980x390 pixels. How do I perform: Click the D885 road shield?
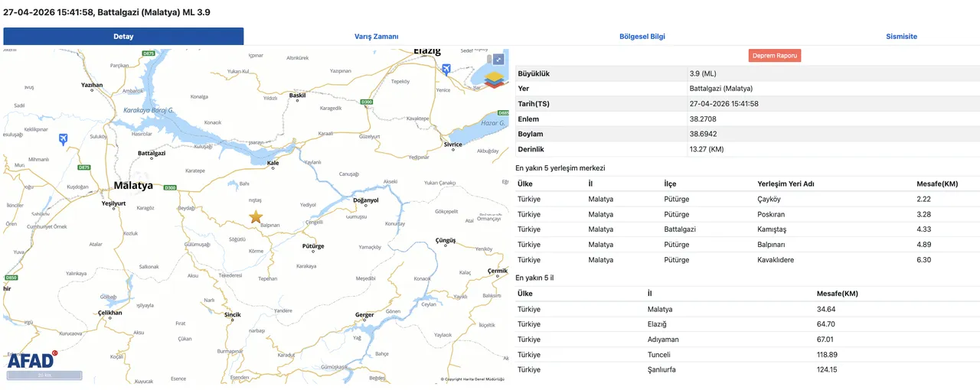tap(503, 112)
